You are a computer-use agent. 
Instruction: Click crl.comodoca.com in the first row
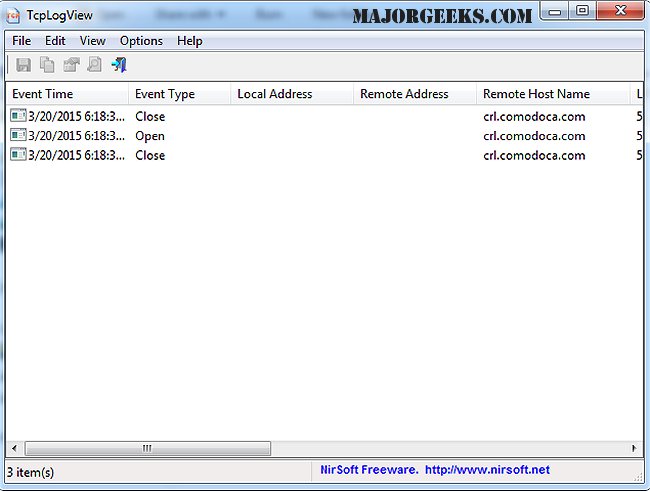tap(534, 116)
